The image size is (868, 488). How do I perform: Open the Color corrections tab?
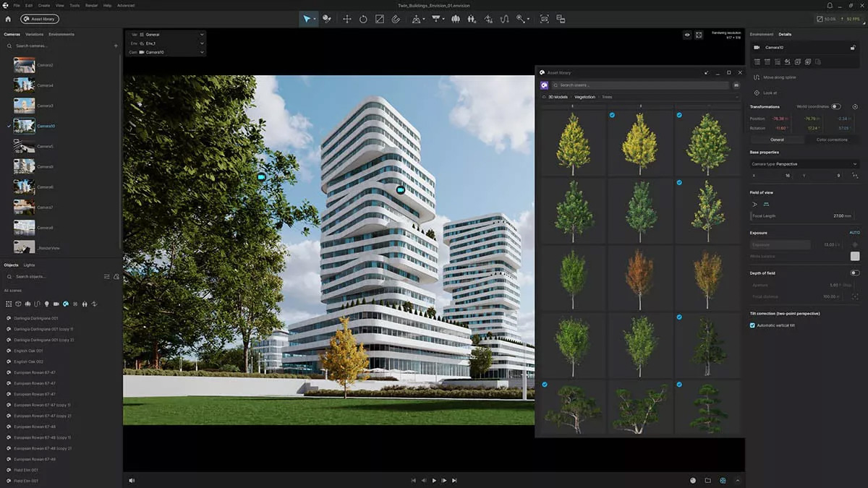coord(832,140)
